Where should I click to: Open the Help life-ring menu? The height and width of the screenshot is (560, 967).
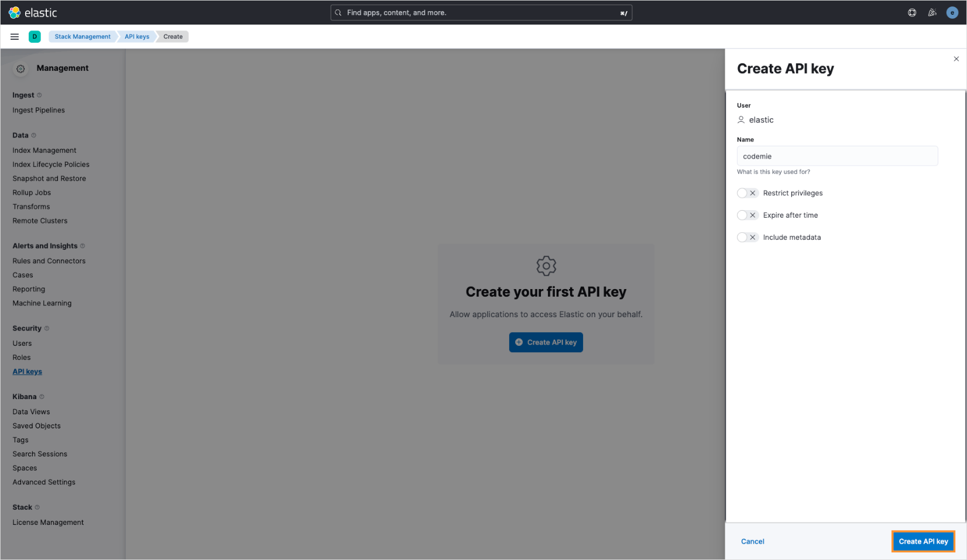coord(912,12)
